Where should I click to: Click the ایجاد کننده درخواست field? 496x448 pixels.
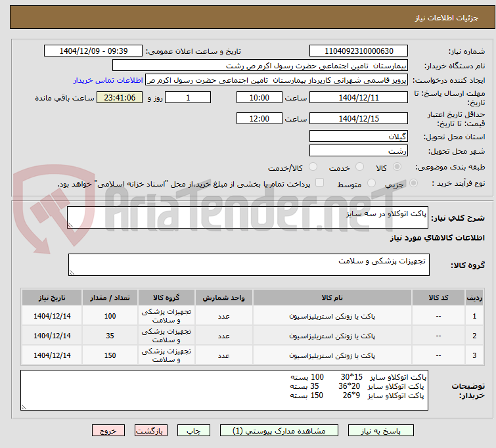click(277, 80)
